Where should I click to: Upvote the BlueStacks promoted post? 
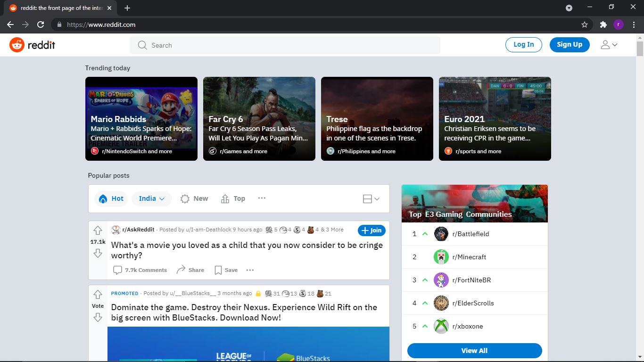pyautogui.click(x=98, y=295)
